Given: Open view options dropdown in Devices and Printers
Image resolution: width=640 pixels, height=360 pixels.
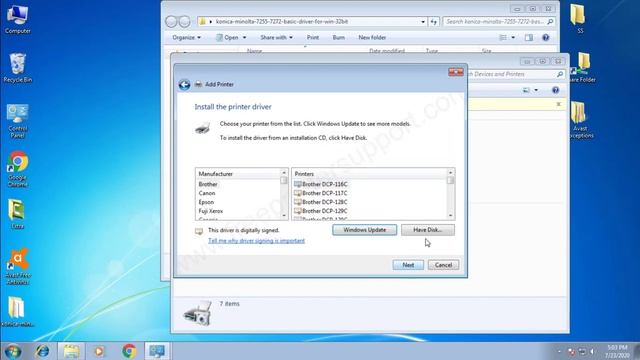Looking at the screenshot, I should [536, 90].
